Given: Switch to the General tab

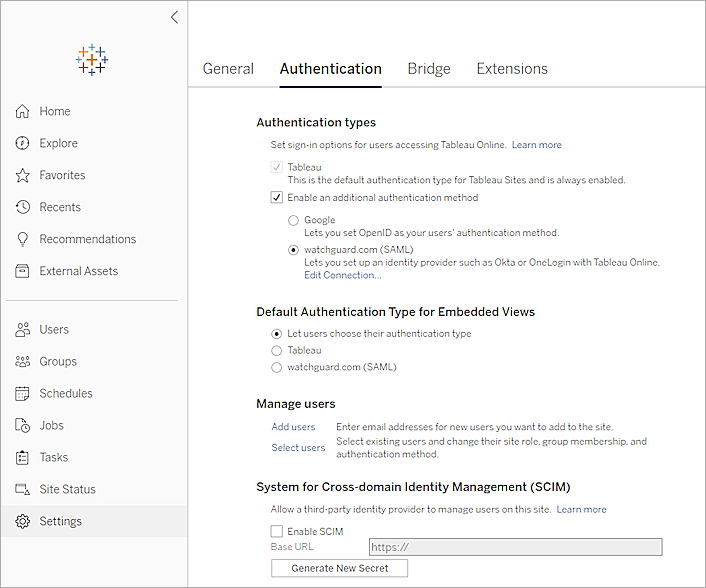Looking at the screenshot, I should pyautogui.click(x=228, y=69).
